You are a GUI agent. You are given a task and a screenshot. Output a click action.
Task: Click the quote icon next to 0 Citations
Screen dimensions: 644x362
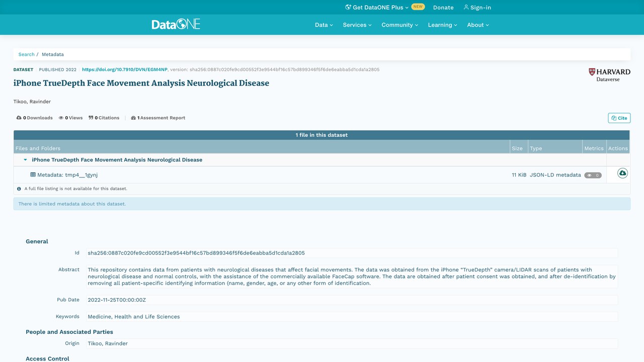pos(91,118)
